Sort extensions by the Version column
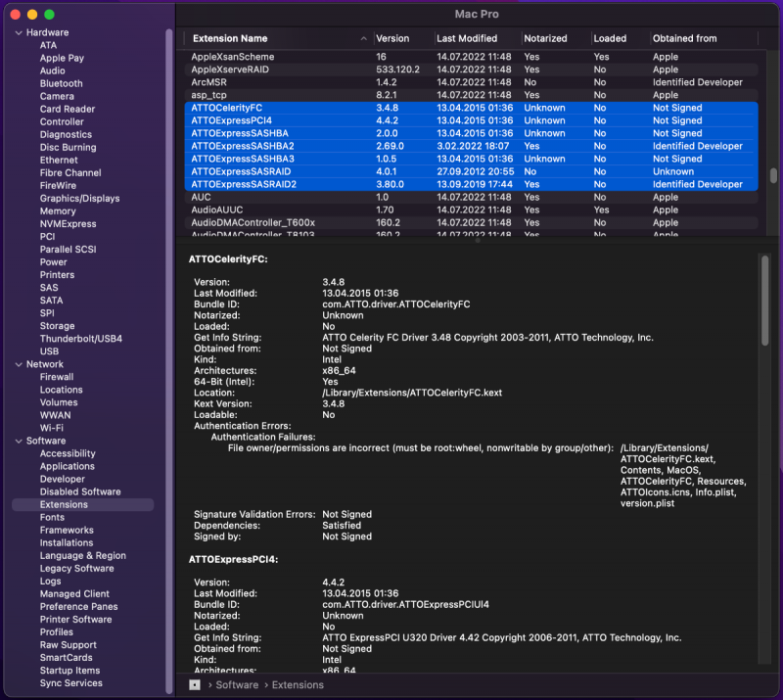This screenshot has width=783, height=700. tap(394, 38)
